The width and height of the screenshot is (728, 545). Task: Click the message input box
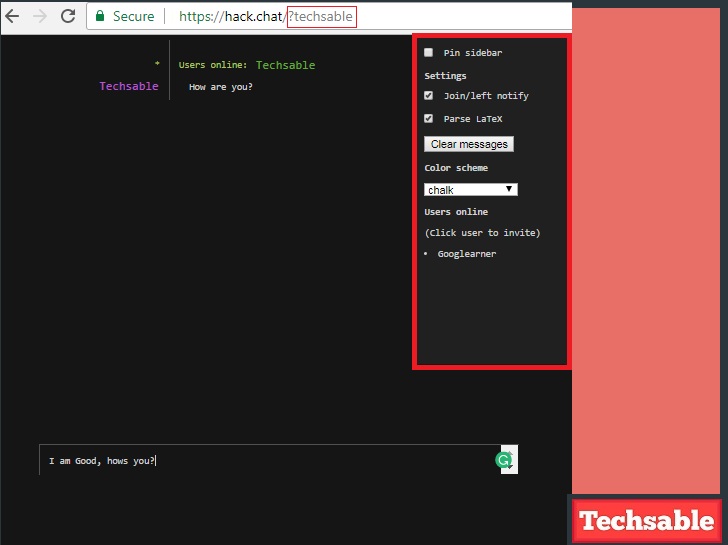click(279, 460)
